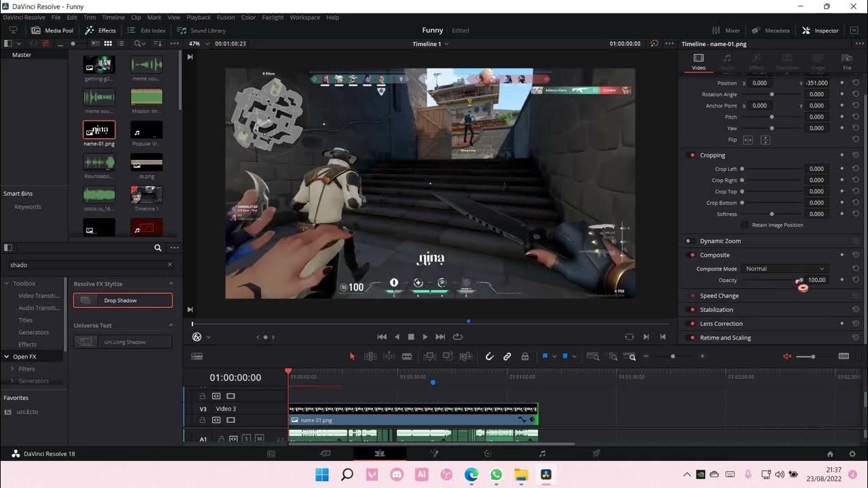Click the Flip horizontal icon
The image size is (868, 488).
[x=748, y=140]
